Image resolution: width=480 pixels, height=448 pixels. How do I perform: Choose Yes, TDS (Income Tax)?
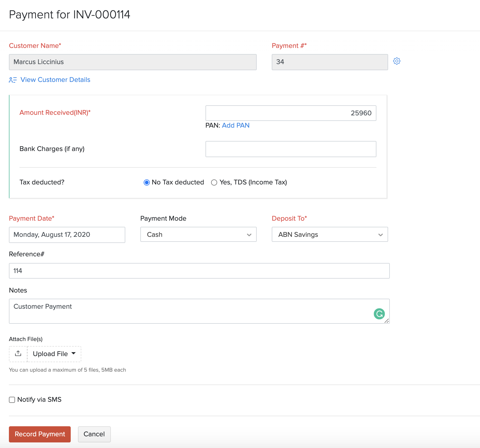pyautogui.click(x=214, y=182)
